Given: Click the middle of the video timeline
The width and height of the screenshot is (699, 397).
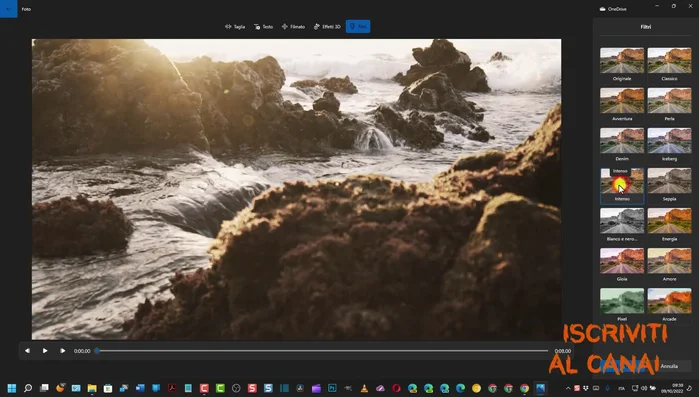Looking at the screenshot, I should coord(322,351).
